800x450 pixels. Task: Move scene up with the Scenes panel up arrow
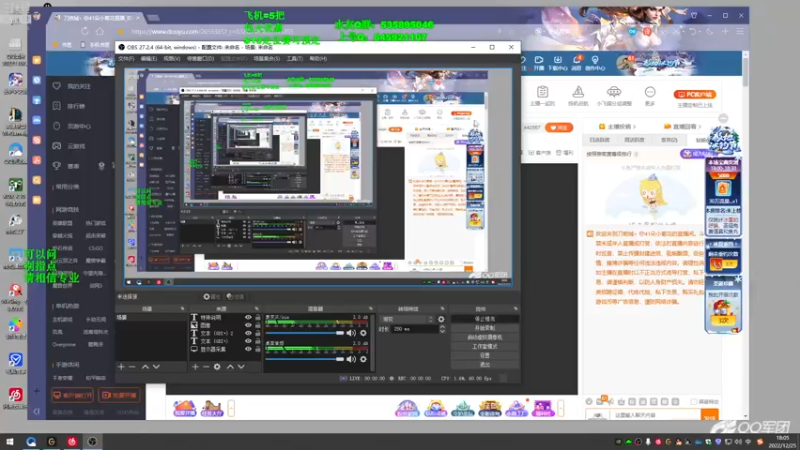(145, 367)
